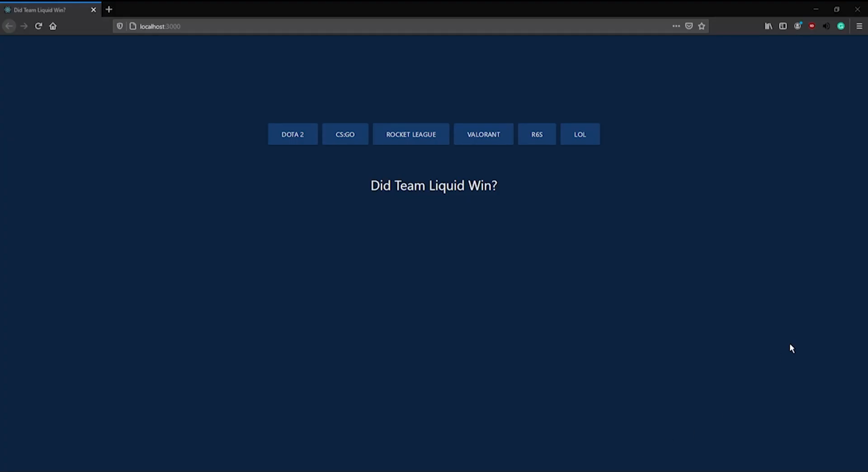Open tracking protection shield icon
868x472 pixels.
click(120, 26)
